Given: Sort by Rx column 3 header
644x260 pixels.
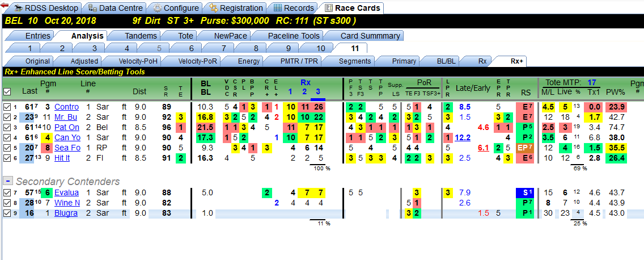Looking at the screenshot, I should [318, 92].
